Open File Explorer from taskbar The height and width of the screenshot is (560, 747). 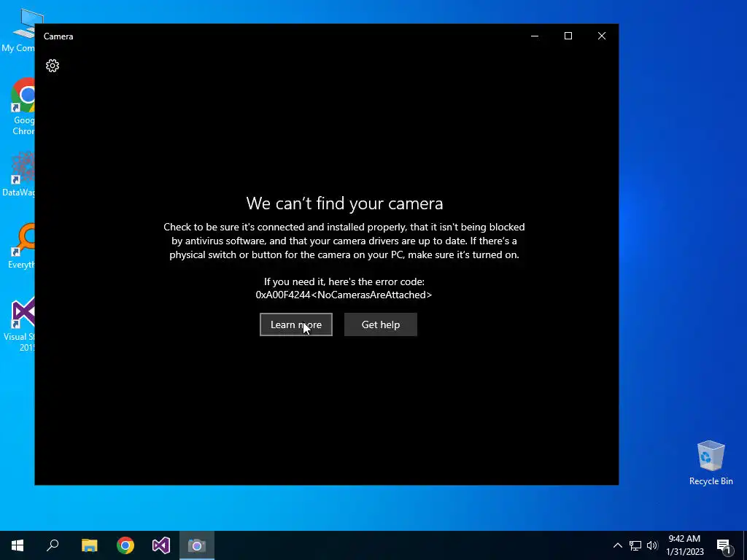point(89,545)
